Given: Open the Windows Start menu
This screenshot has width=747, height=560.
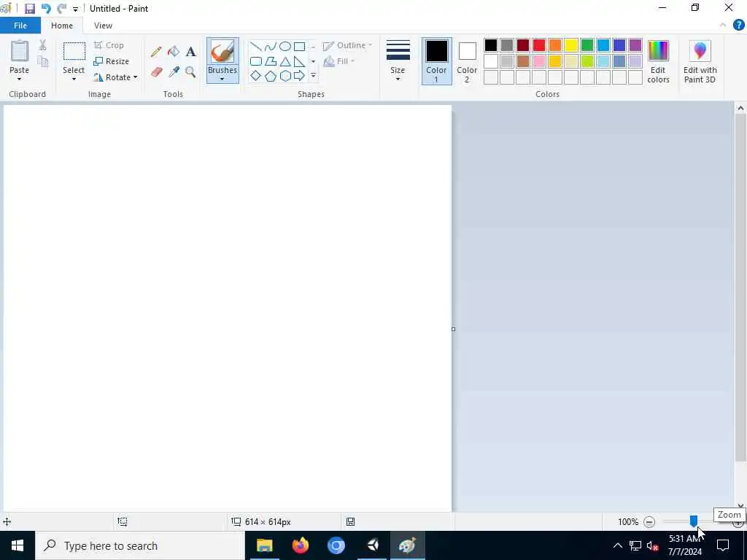Looking at the screenshot, I should click(x=18, y=545).
